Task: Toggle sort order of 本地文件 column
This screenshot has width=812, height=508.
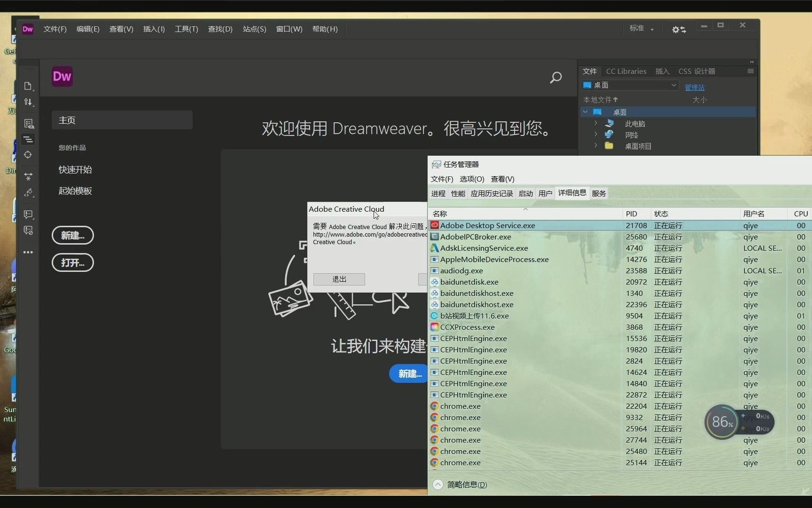Action: pyautogui.click(x=601, y=100)
